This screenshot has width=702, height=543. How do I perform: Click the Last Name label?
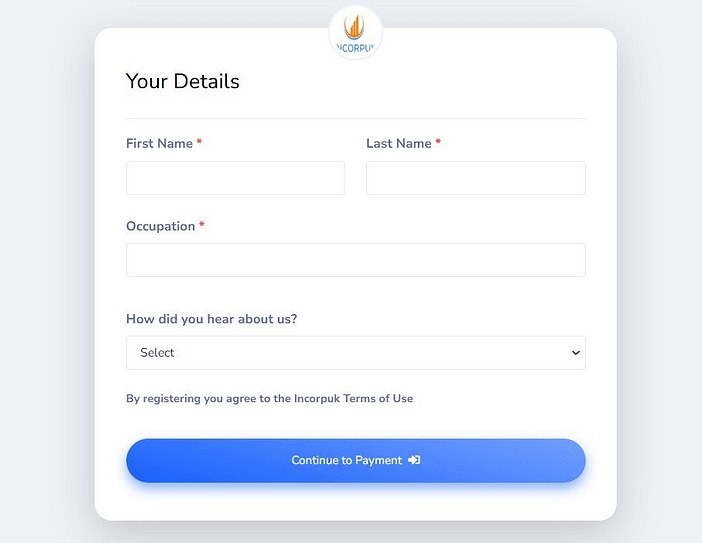pos(399,143)
